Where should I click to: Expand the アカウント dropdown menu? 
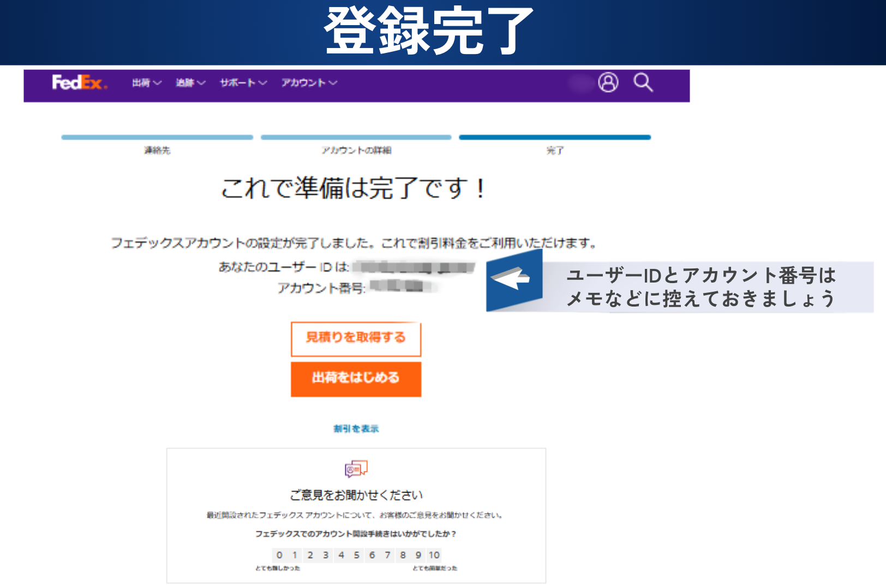click(309, 83)
